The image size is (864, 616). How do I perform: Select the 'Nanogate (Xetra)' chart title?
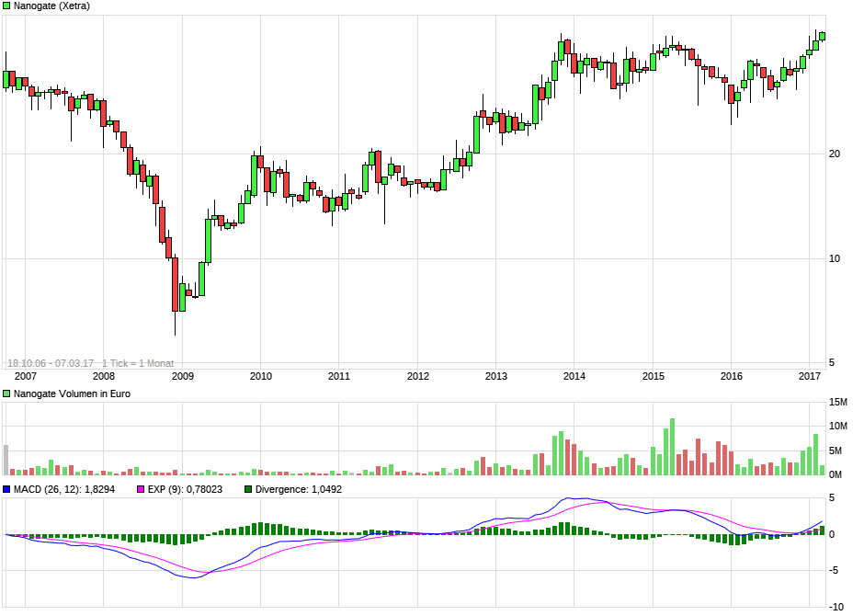pos(51,6)
